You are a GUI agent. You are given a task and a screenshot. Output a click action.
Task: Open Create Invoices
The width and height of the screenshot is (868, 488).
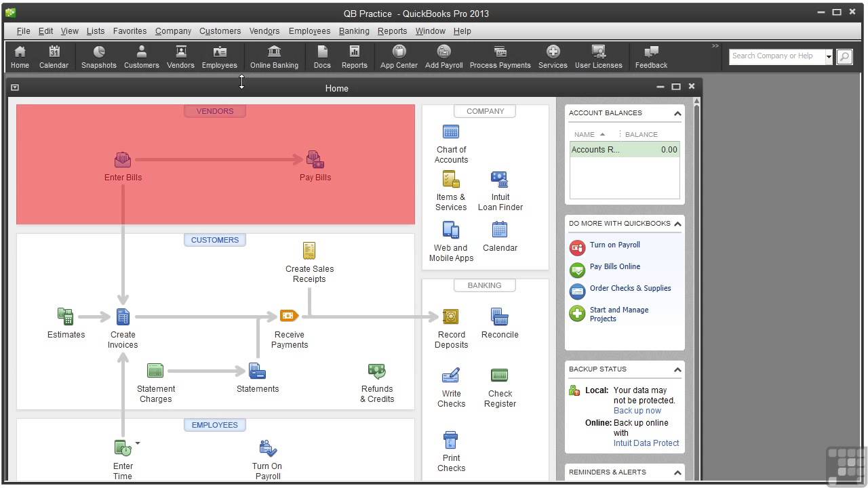[x=123, y=317]
